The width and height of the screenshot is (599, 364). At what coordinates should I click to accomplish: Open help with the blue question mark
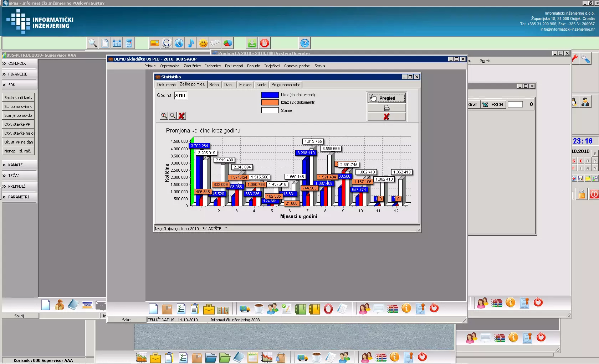pos(304,43)
